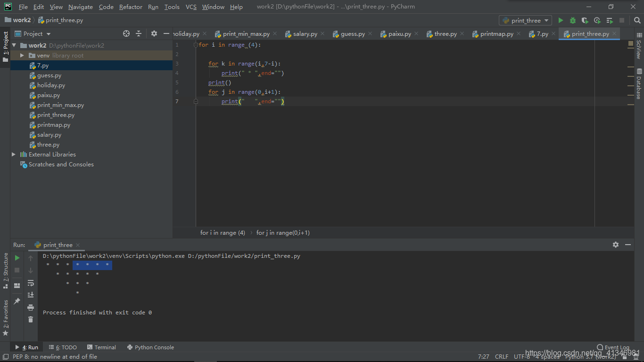644x362 pixels.
Task: Click the up arrow in Run console
Action: 31,258
